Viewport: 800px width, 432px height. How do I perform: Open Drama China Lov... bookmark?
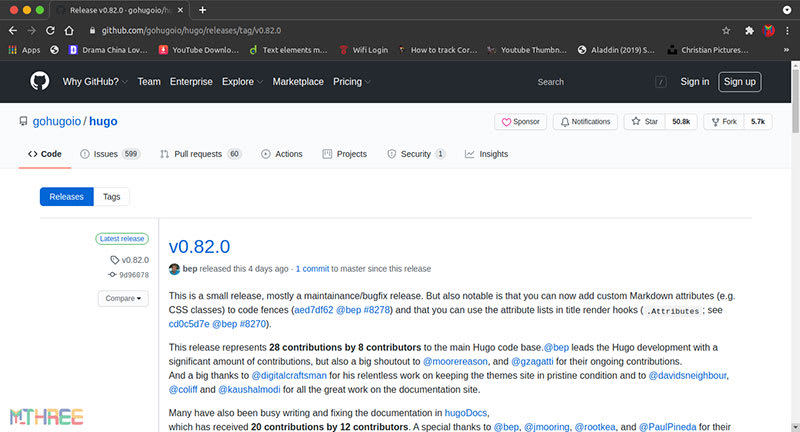108,50
